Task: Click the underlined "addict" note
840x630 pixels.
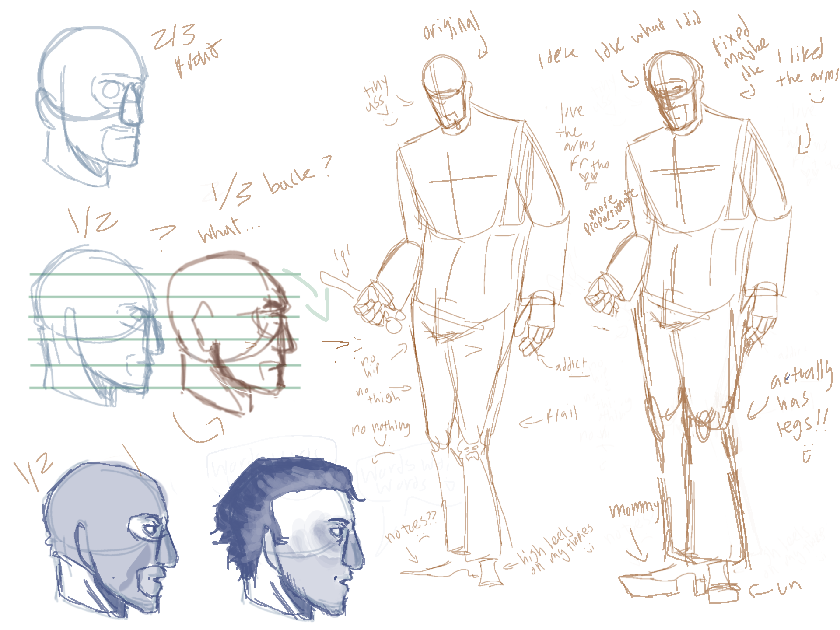Action: click(571, 364)
